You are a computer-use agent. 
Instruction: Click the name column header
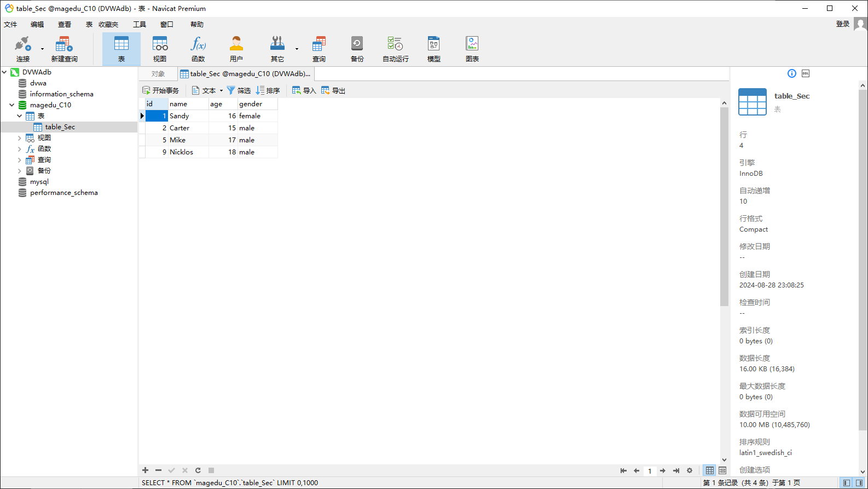(188, 103)
